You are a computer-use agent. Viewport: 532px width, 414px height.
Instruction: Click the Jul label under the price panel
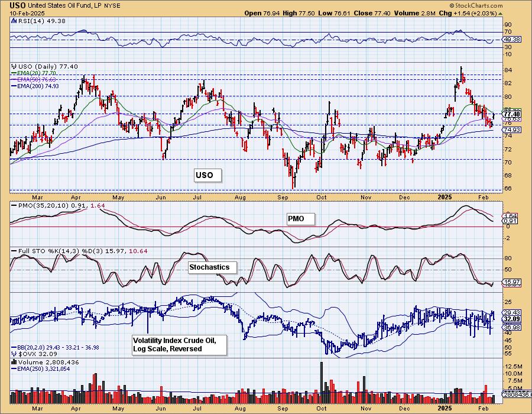pos(197,198)
